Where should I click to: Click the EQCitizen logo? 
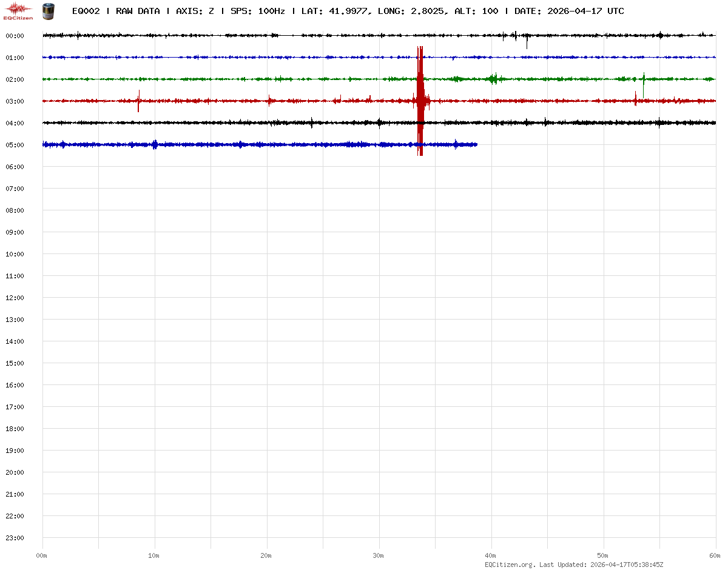pyautogui.click(x=18, y=11)
